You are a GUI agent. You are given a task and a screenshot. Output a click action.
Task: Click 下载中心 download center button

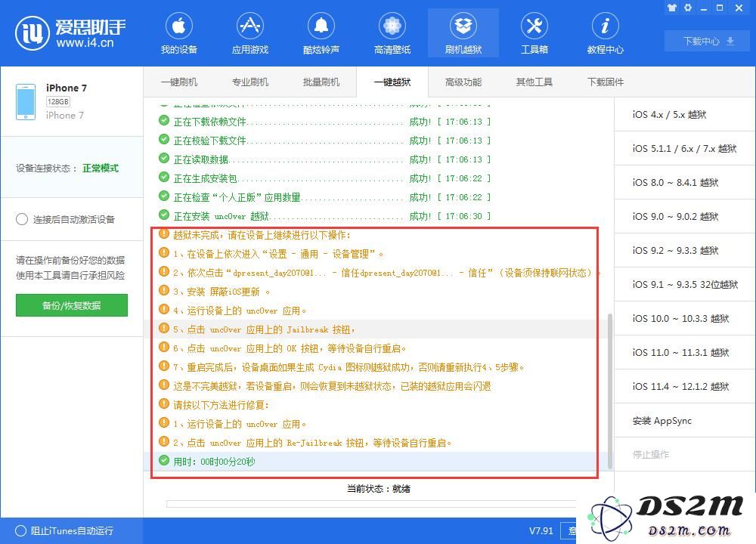[x=708, y=41]
